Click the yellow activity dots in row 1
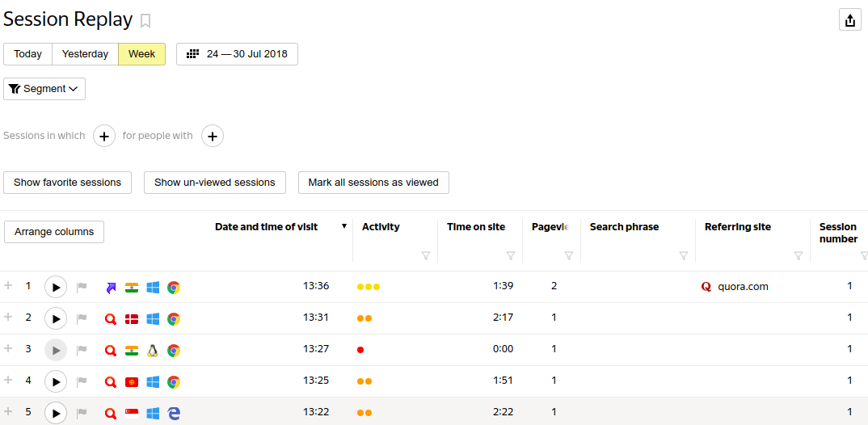 pos(369,287)
